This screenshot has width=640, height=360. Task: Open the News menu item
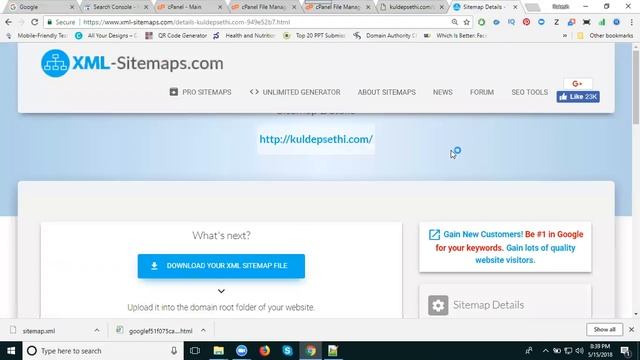click(443, 92)
